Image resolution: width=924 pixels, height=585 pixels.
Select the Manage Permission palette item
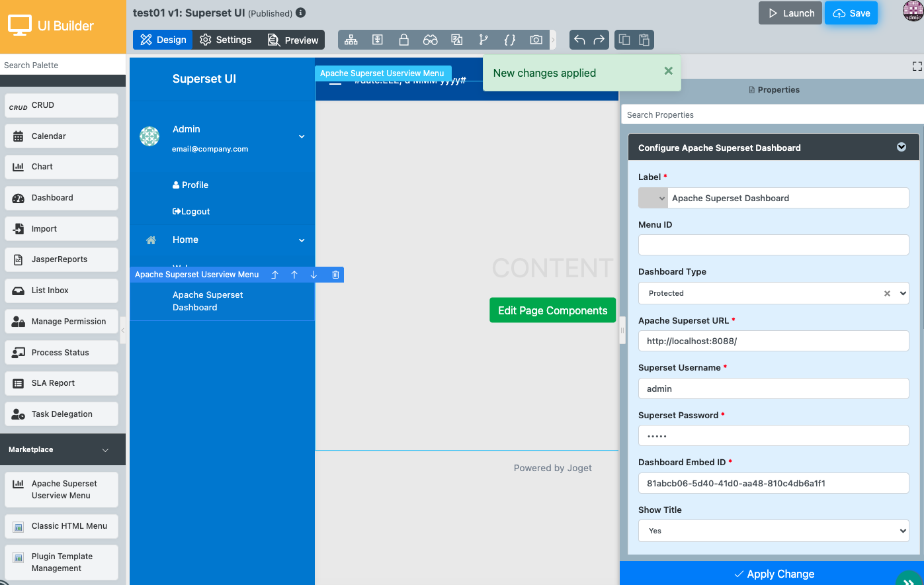coord(62,322)
